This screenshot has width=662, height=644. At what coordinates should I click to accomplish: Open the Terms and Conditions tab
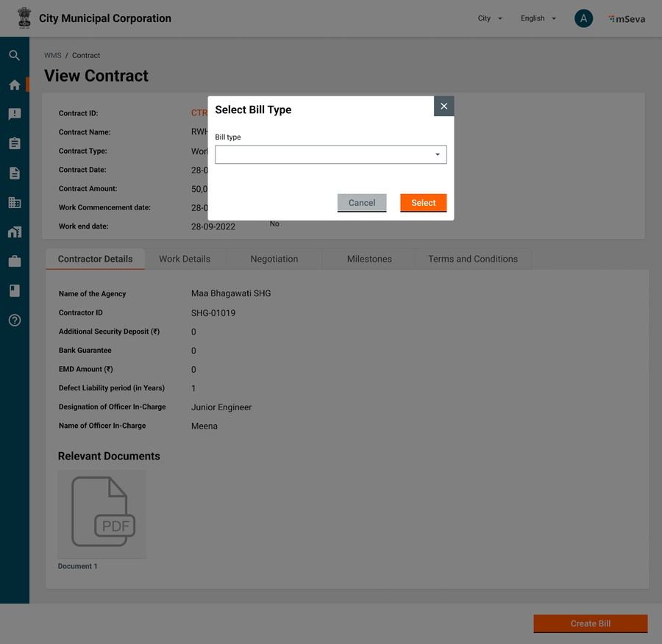click(x=473, y=259)
